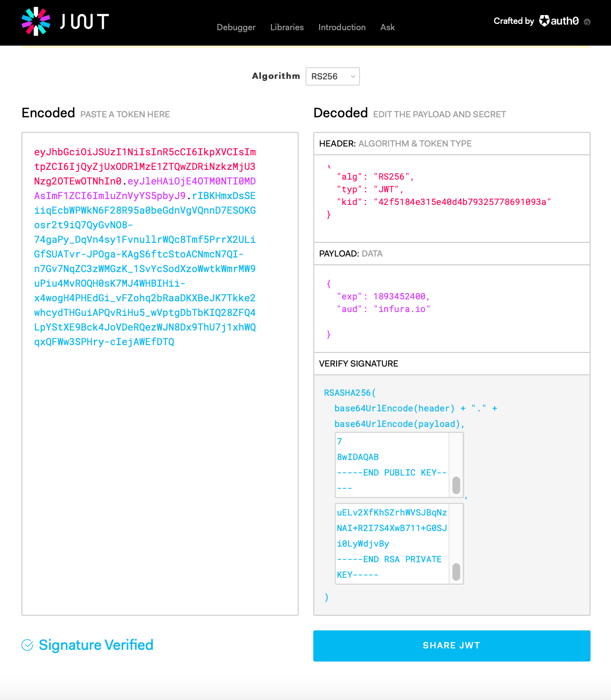Click the Ask nav item
The height and width of the screenshot is (700, 611).
tap(387, 28)
